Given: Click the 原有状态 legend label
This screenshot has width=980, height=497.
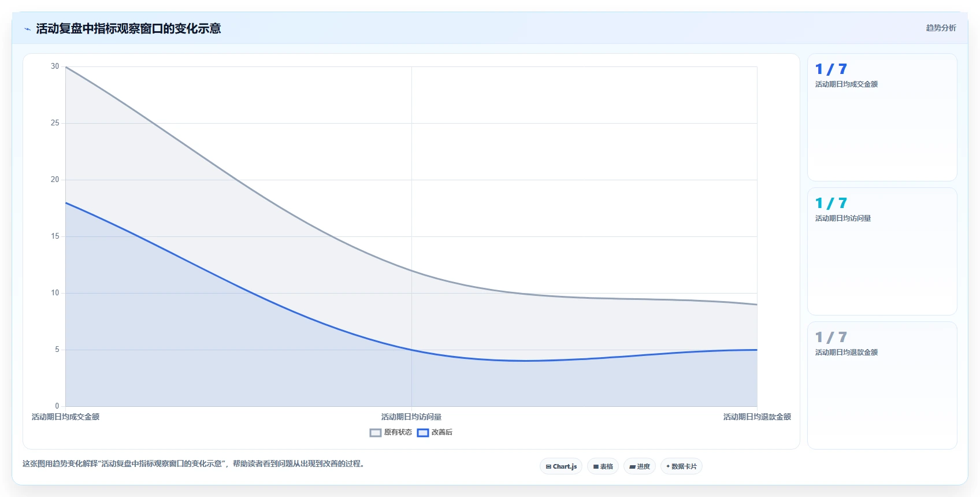Looking at the screenshot, I should [x=398, y=432].
